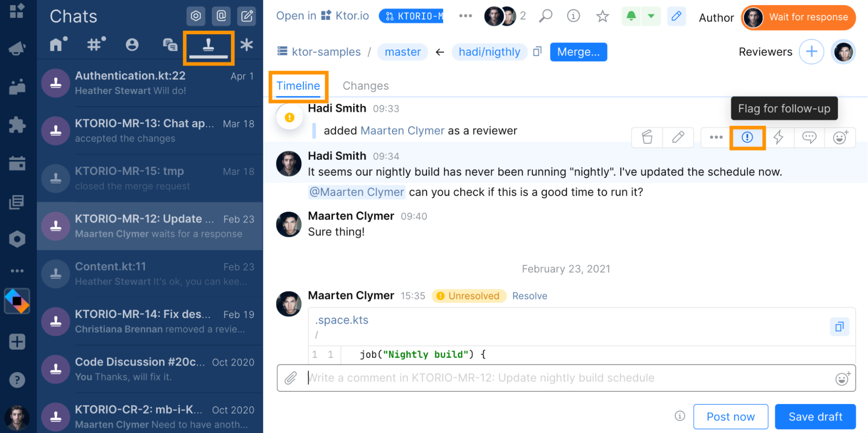Open Content.kt:11 chat

(150, 274)
